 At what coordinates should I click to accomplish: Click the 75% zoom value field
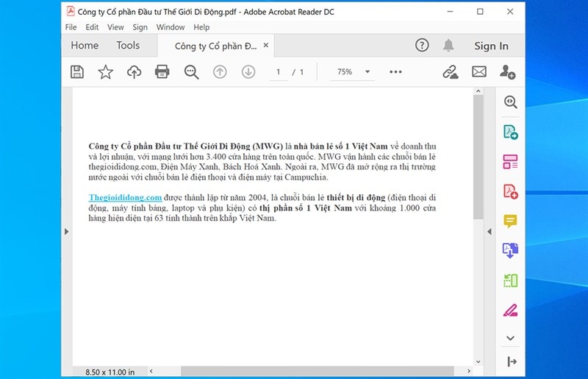(345, 71)
